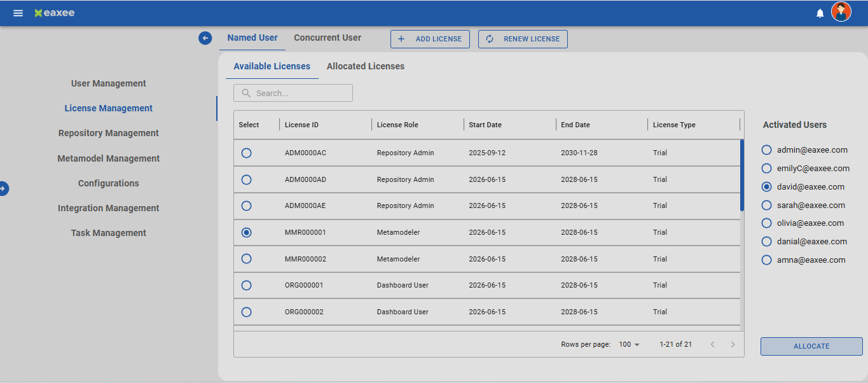868x383 pixels.
Task: Select the radio for license ADM0000AE
Action: pyautogui.click(x=247, y=205)
